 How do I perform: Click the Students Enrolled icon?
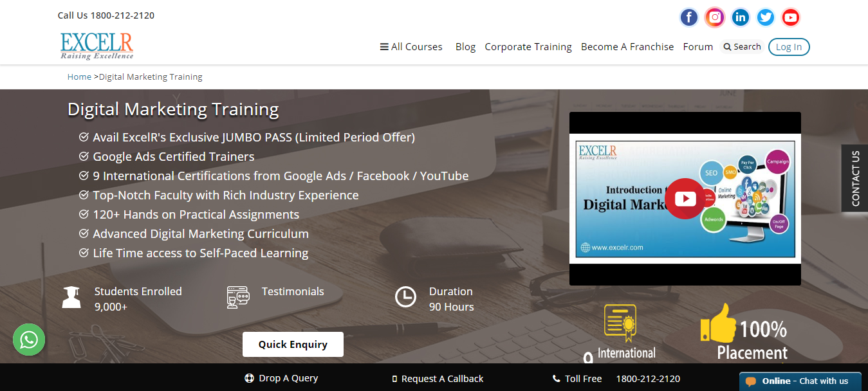click(71, 296)
